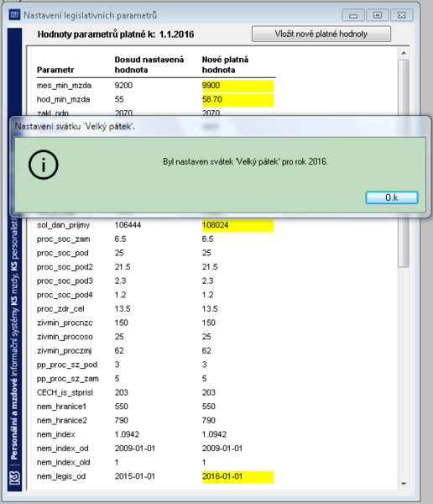Click the Parametr column header
Image resolution: width=433 pixels, height=504 pixels.
[x=55, y=70]
